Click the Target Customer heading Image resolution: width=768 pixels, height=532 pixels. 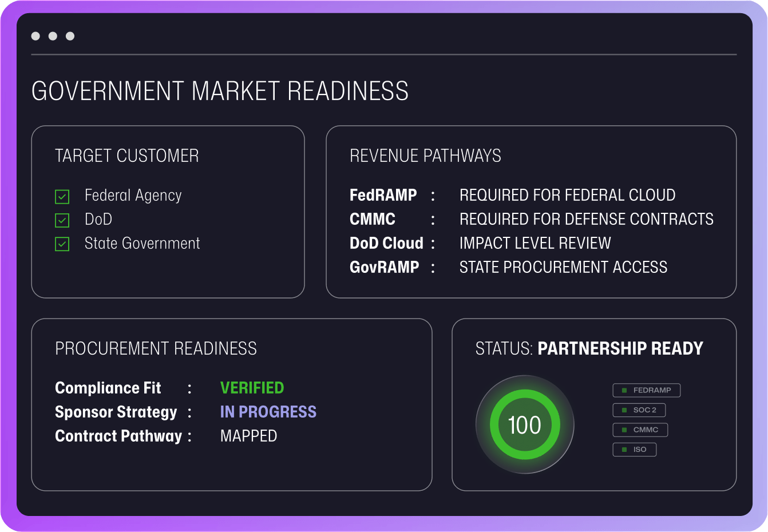coord(127,156)
